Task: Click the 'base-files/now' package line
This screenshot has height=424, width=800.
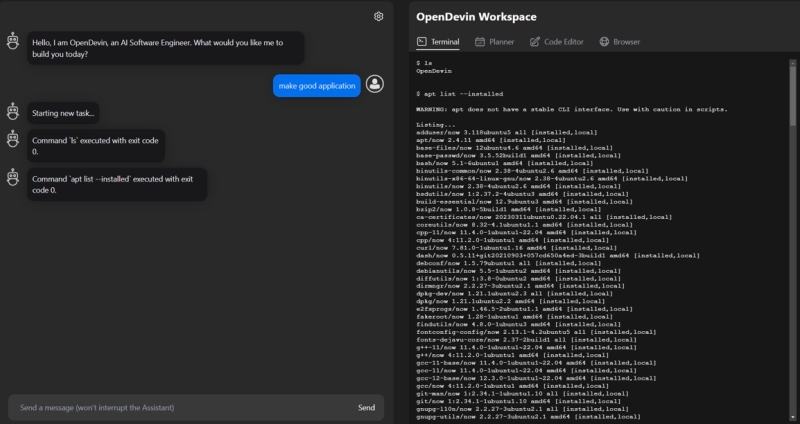Action: (515, 148)
